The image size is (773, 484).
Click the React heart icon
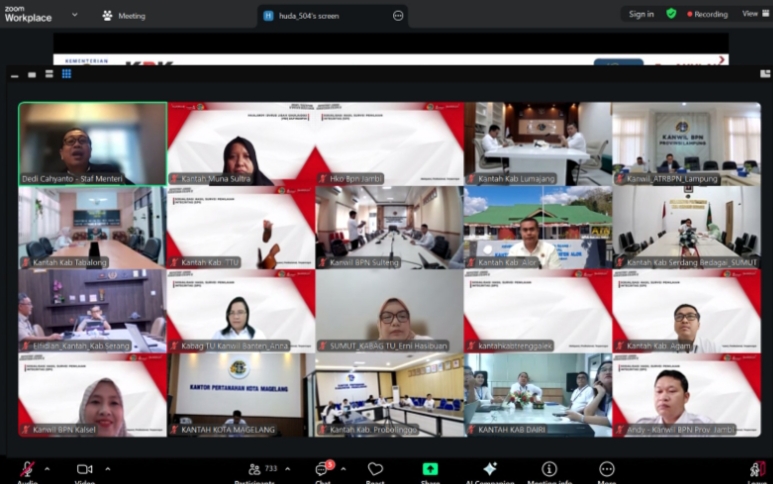coord(375,469)
